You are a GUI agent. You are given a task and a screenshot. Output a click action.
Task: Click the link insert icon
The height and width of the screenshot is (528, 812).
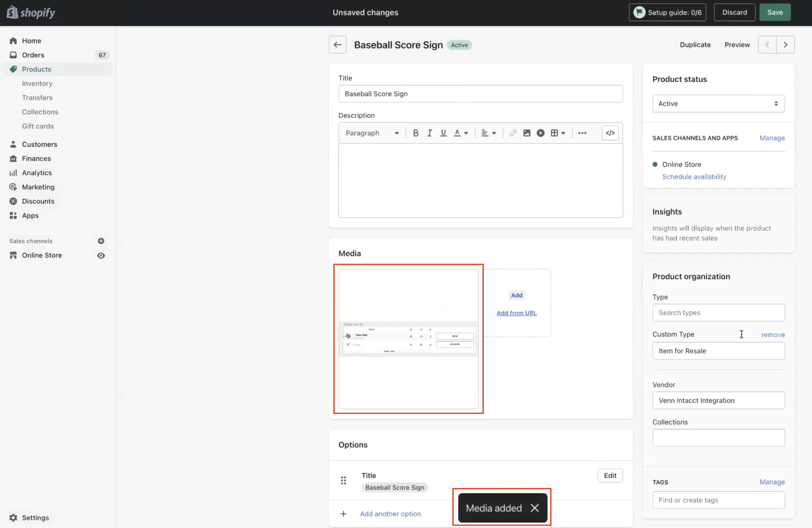(x=512, y=132)
